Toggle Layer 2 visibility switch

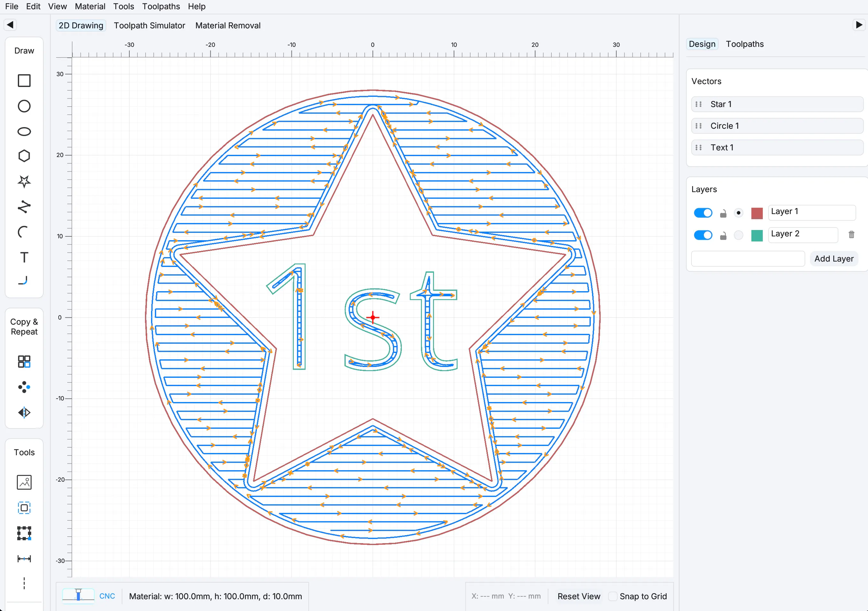tap(703, 235)
